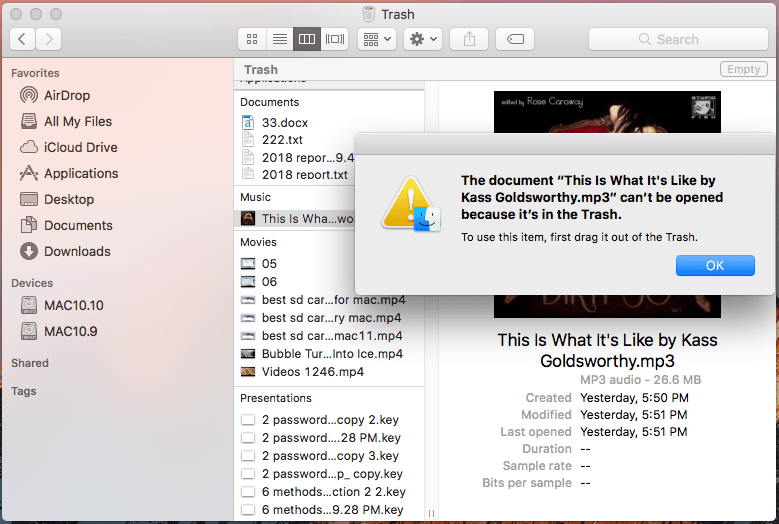
Task: Select the file 33.docx
Action: pos(285,123)
